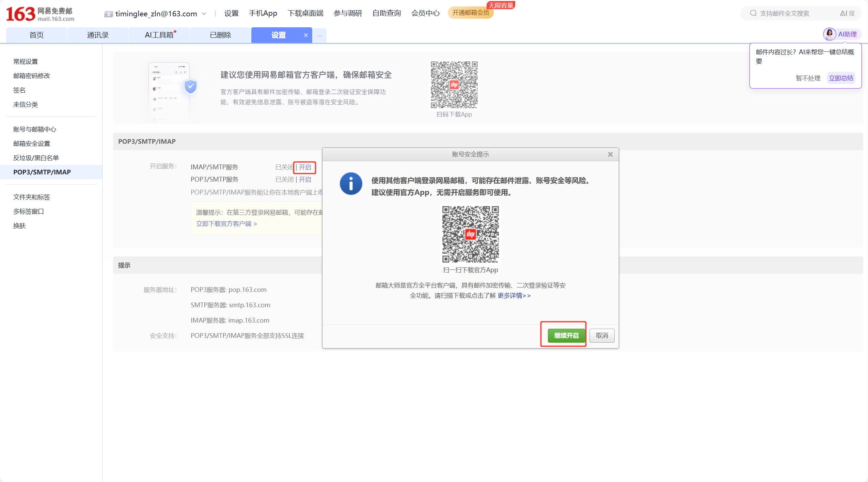Click 开启 for IMAP/SMTP服务
Screen dimensions: 868x482
click(305, 167)
